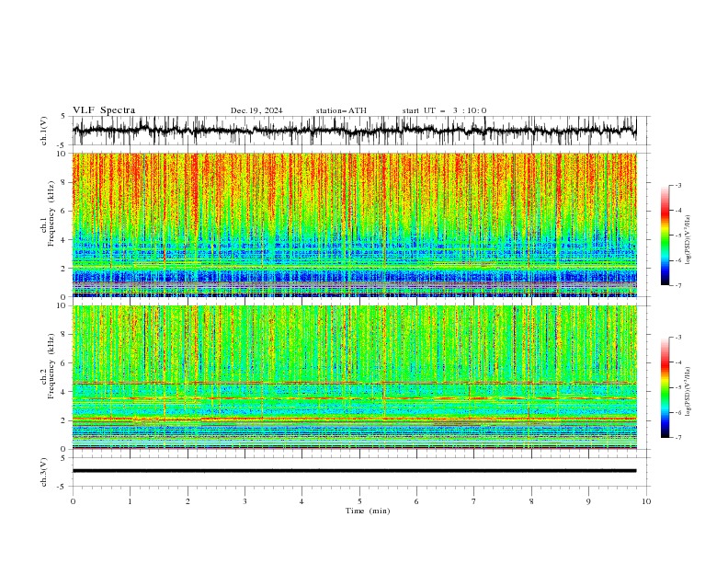728x563 pixels.
Task: Click time axis tick label '0'
Action: pos(73,501)
